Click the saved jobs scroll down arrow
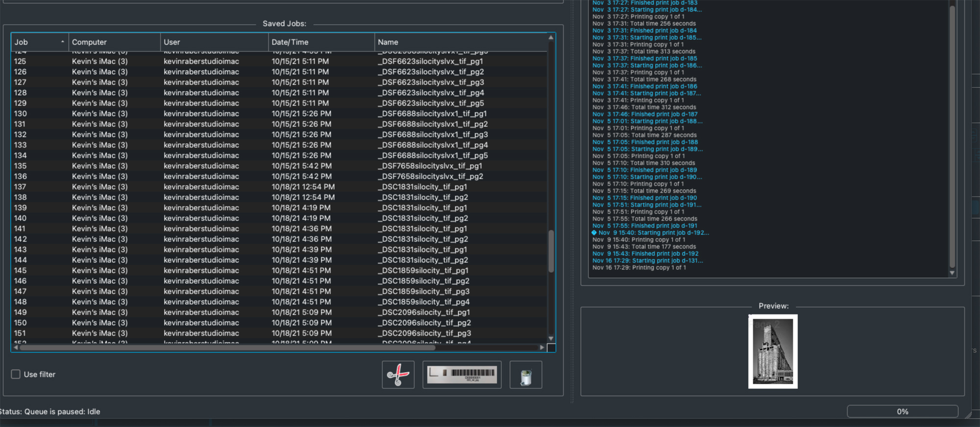The image size is (980, 427). coord(551,338)
